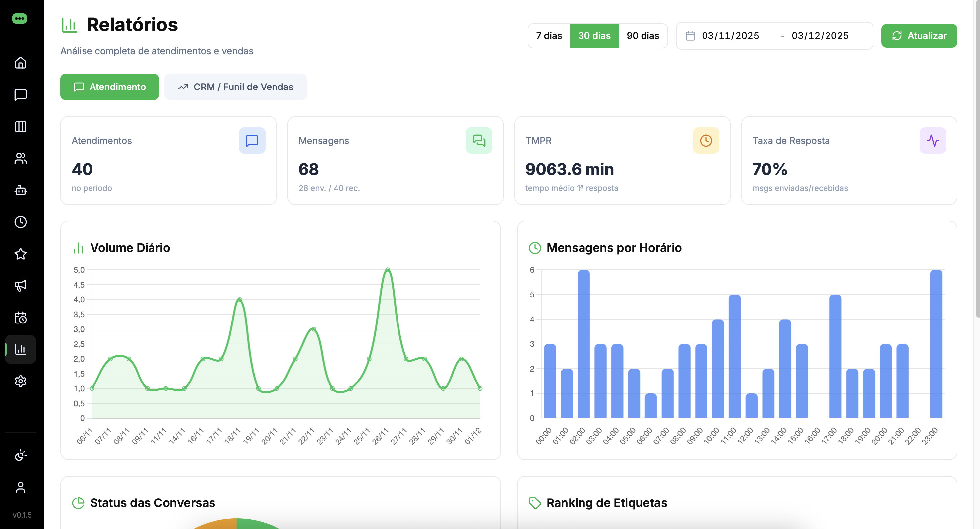The width and height of the screenshot is (980, 529).
Task: Open the Home panel in the sidebar
Action: coord(20,63)
